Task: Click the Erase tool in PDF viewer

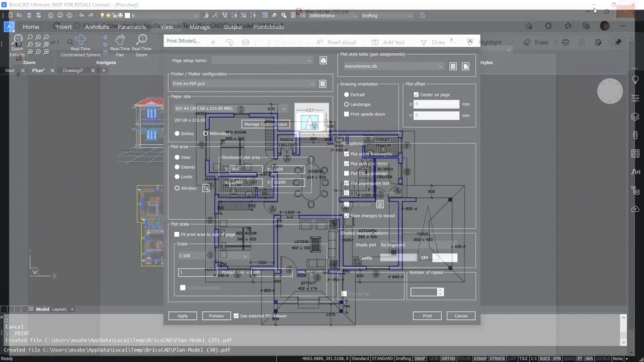Action: click(x=536, y=42)
